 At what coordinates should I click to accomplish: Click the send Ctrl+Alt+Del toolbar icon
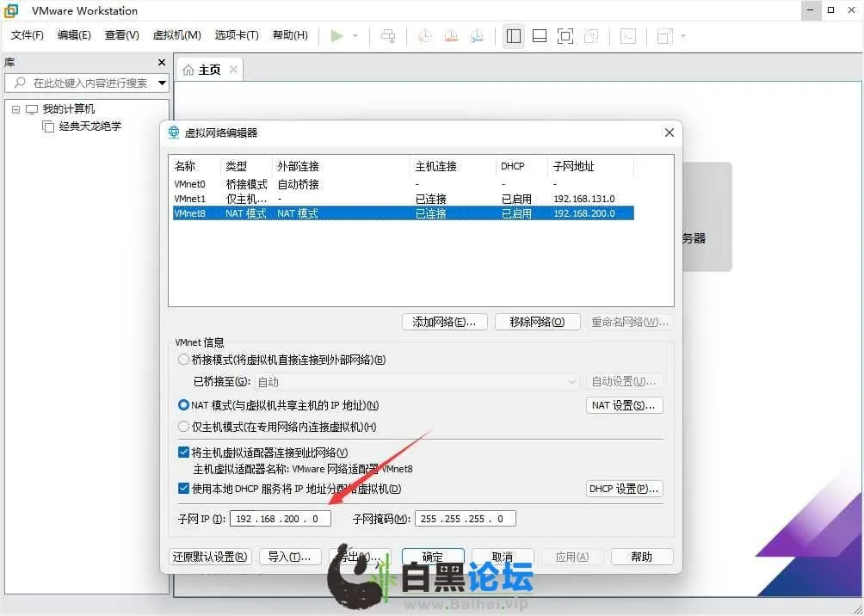[x=388, y=36]
